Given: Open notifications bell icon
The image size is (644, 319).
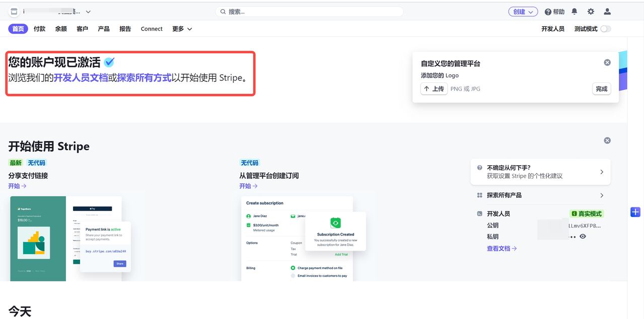Looking at the screenshot, I should 574,12.
